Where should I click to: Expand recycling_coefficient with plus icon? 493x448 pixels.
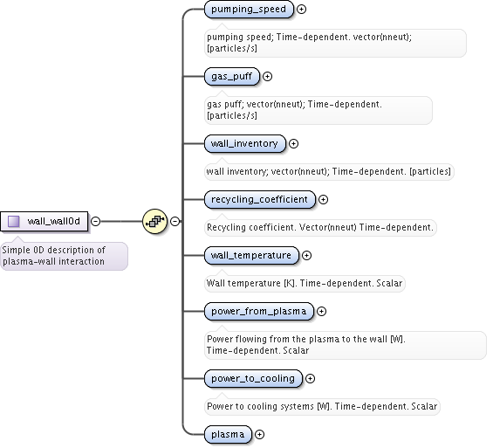click(323, 199)
